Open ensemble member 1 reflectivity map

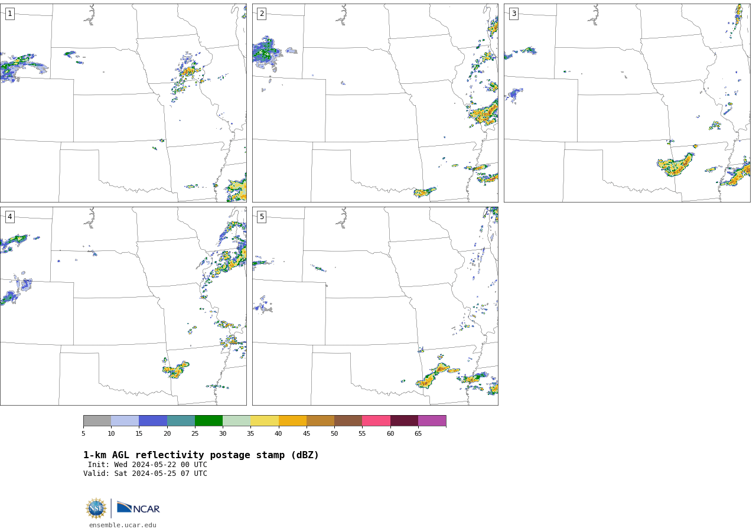click(123, 103)
